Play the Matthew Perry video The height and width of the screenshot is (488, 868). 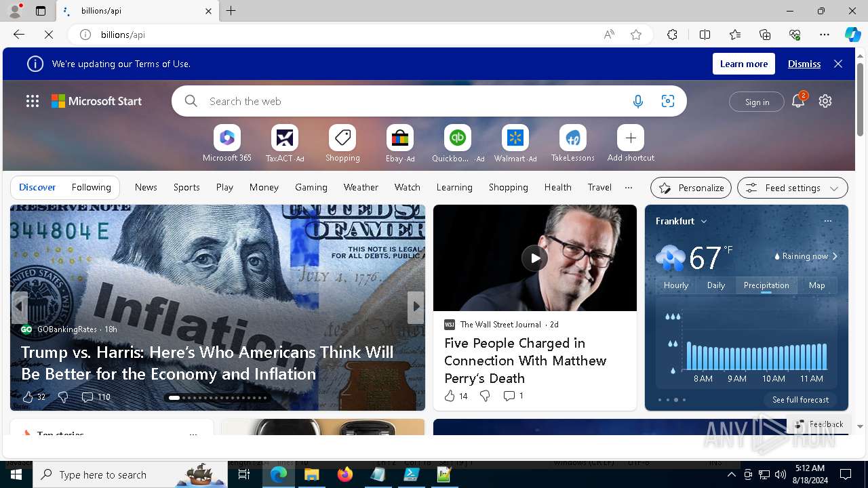click(x=534, y=258)
